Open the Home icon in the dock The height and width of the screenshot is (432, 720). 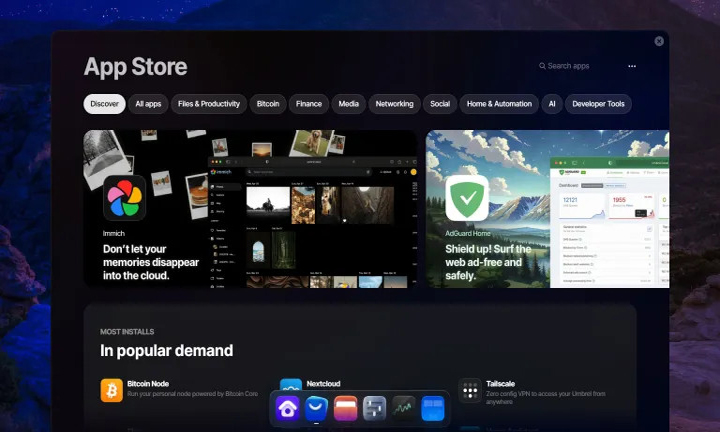coord(288,408)
